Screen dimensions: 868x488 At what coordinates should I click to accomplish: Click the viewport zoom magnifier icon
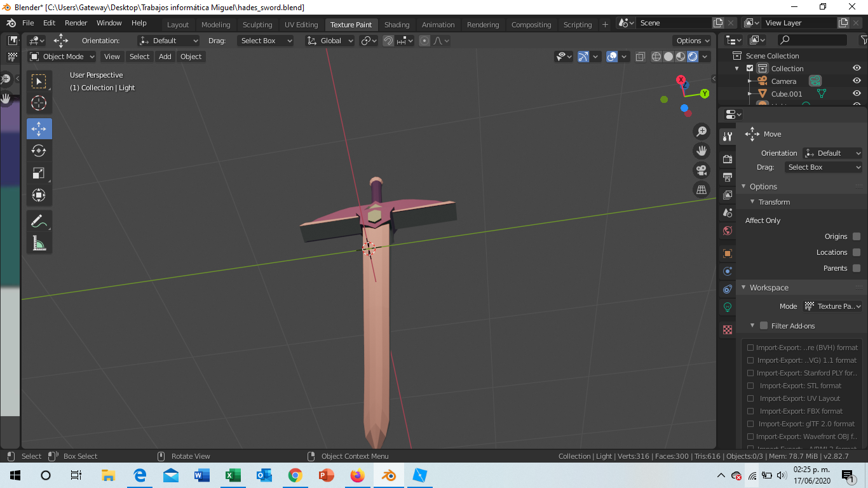[x=702, y=132]
